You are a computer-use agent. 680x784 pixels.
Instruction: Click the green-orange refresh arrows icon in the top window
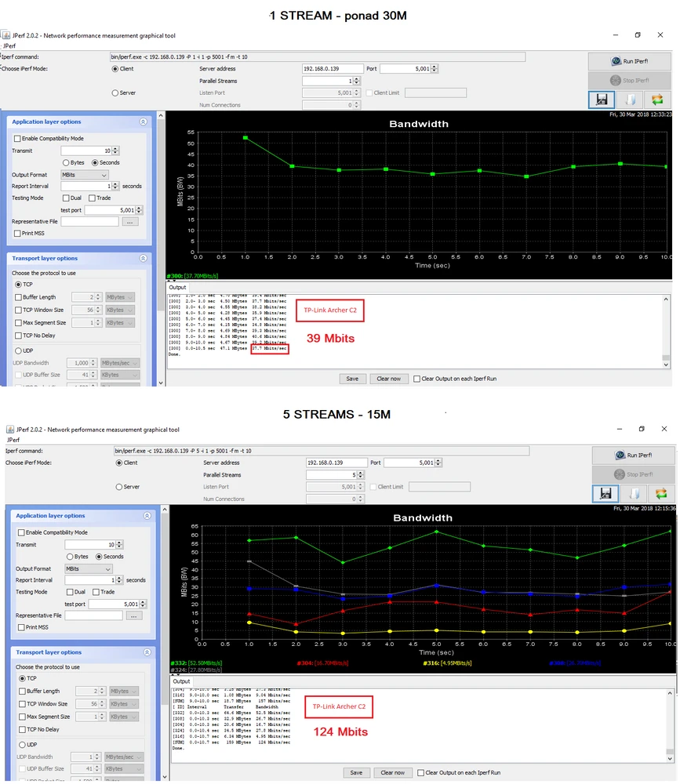point(657,100)
